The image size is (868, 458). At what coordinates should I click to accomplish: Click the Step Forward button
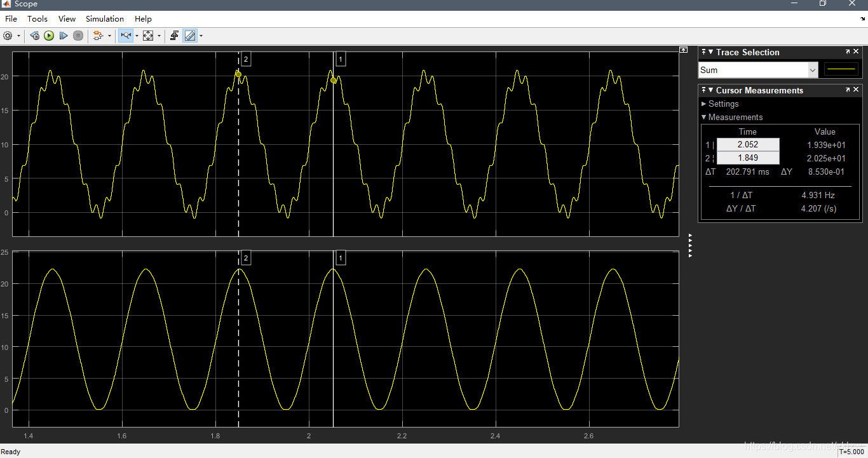pos(64,36)
